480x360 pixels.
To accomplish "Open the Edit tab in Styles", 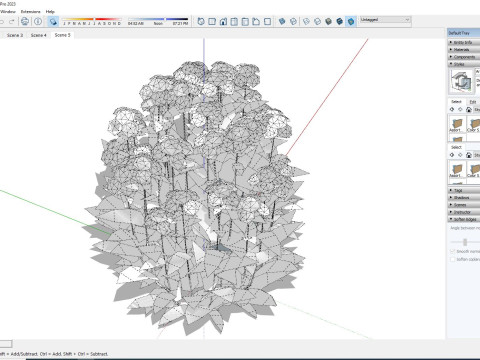I will (473, 102).
